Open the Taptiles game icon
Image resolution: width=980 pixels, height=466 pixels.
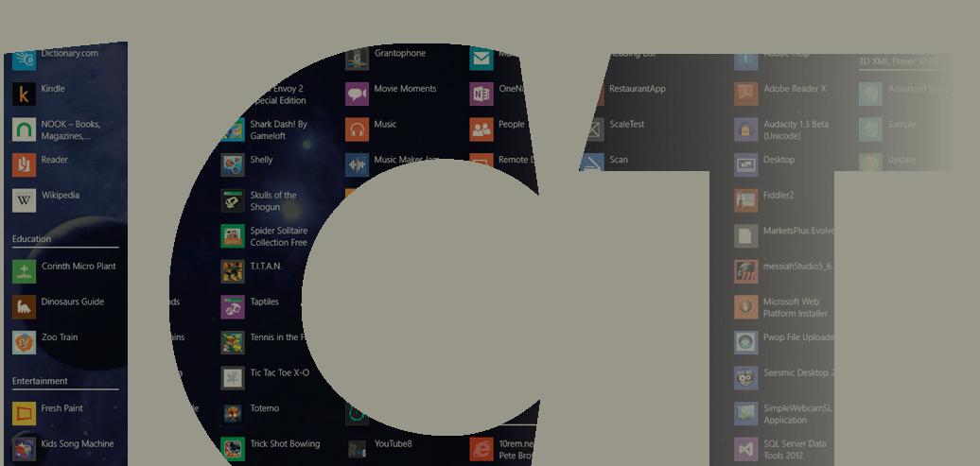click(233, 307)
